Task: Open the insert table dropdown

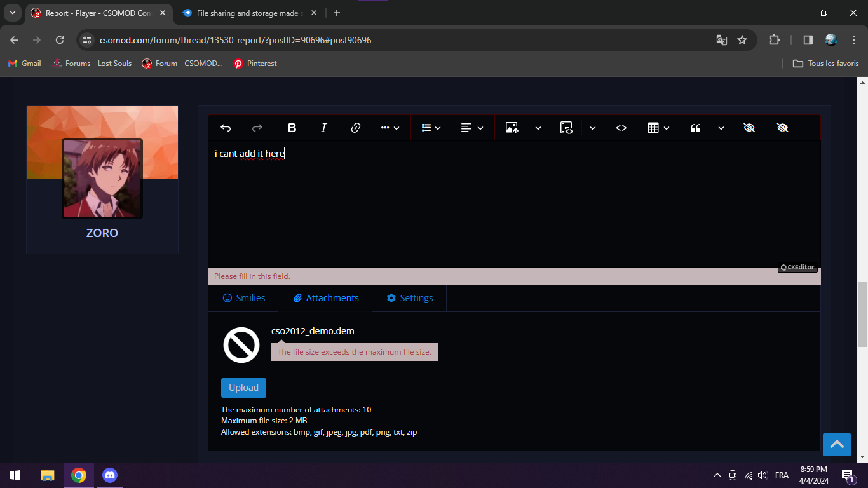Action: (658, 128)
